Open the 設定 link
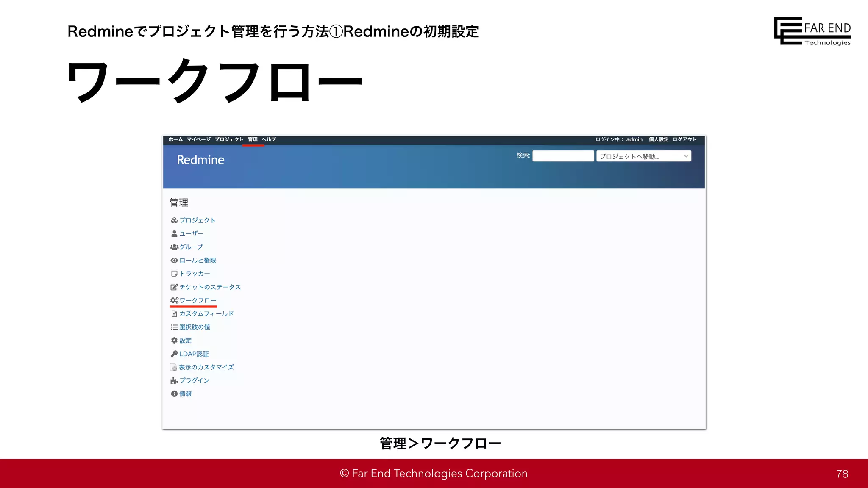868x488 pixels. tap(185, 341)
